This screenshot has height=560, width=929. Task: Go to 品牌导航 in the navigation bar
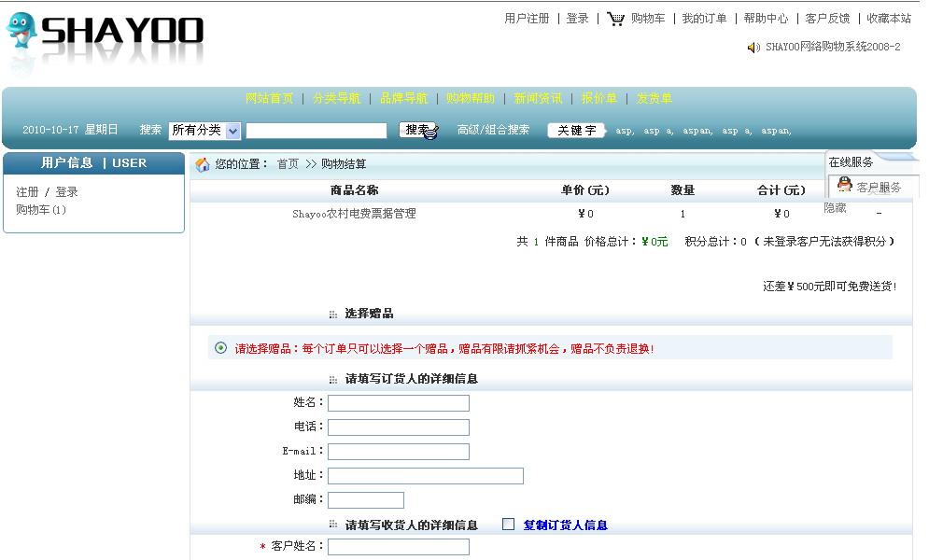point(403,99)
